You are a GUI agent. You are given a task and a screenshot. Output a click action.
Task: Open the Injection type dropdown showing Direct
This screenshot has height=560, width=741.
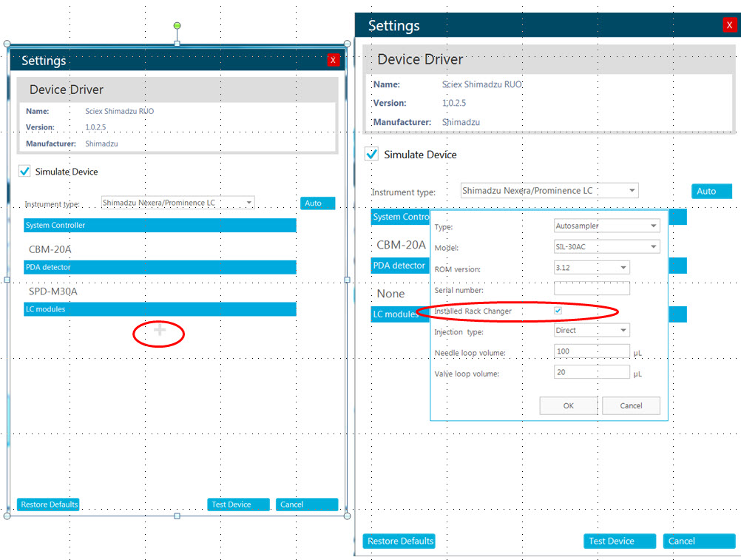[592, 331]
